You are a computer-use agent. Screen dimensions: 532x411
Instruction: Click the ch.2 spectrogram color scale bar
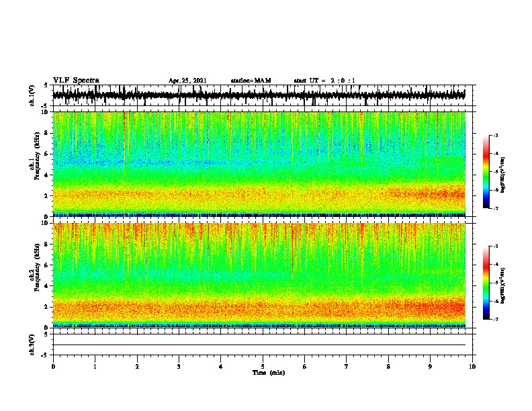[x=486, y=283]
